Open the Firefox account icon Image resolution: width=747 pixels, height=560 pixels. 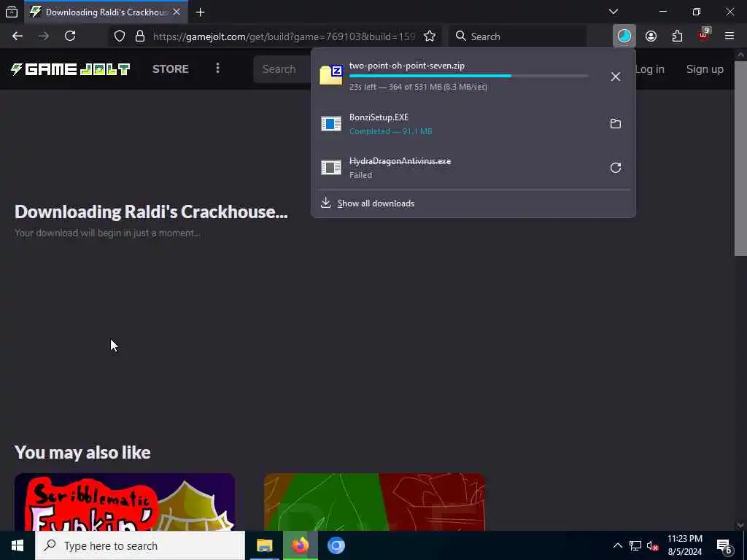click(651, 36)
